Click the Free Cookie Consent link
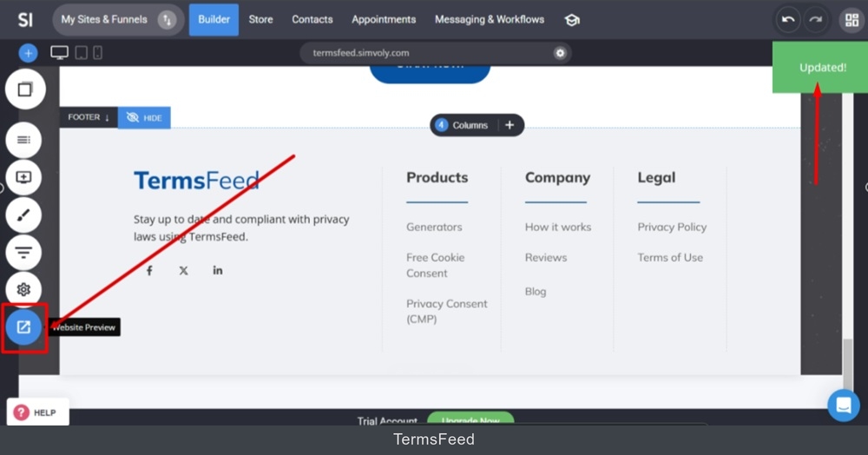The image size is (868, 455). (436, 265)
